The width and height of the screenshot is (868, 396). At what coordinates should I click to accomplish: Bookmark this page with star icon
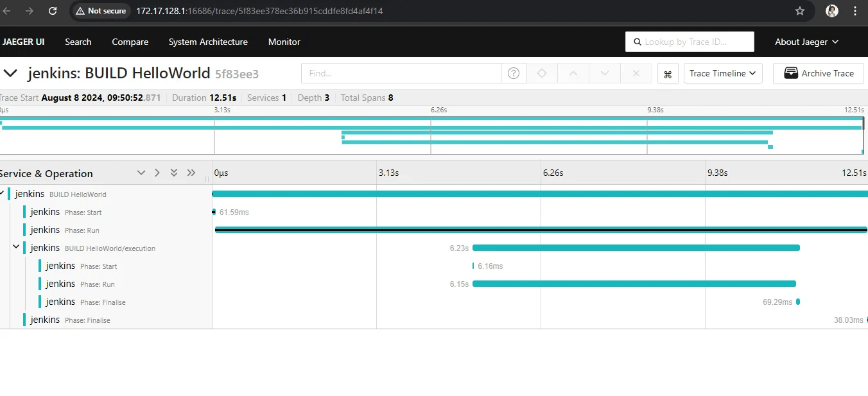coord(800,11)
